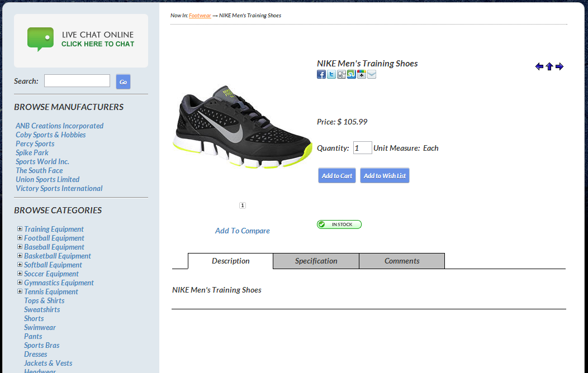
Task: Click the price text $ 105.99
Action: [x=353, y=122]
